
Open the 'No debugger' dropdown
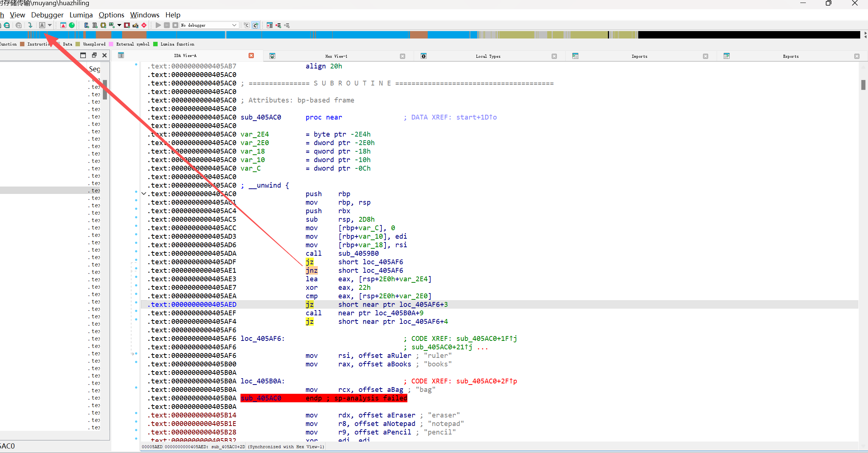point(234,25)
